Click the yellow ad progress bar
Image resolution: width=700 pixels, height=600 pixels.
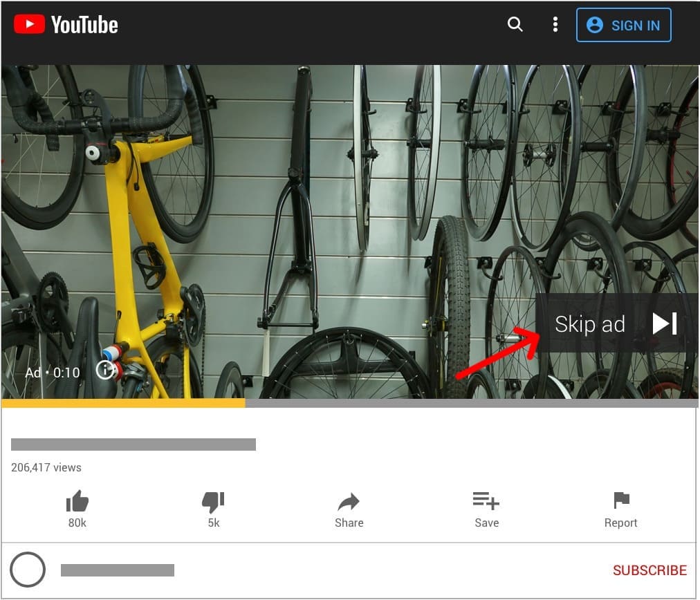coord(123,403)
